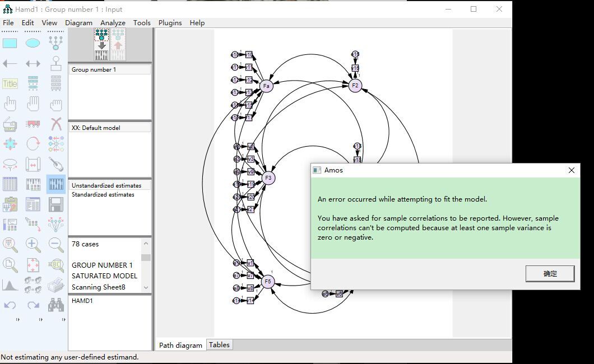
Task: Select the move parameter values tool
Action: (x=10, y=164)
